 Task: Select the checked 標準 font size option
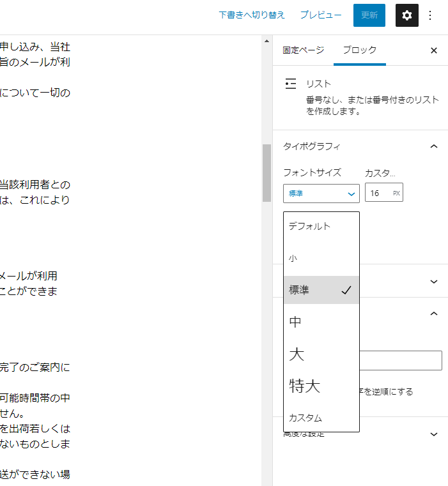pyautogui.click(x=321, y=290)
